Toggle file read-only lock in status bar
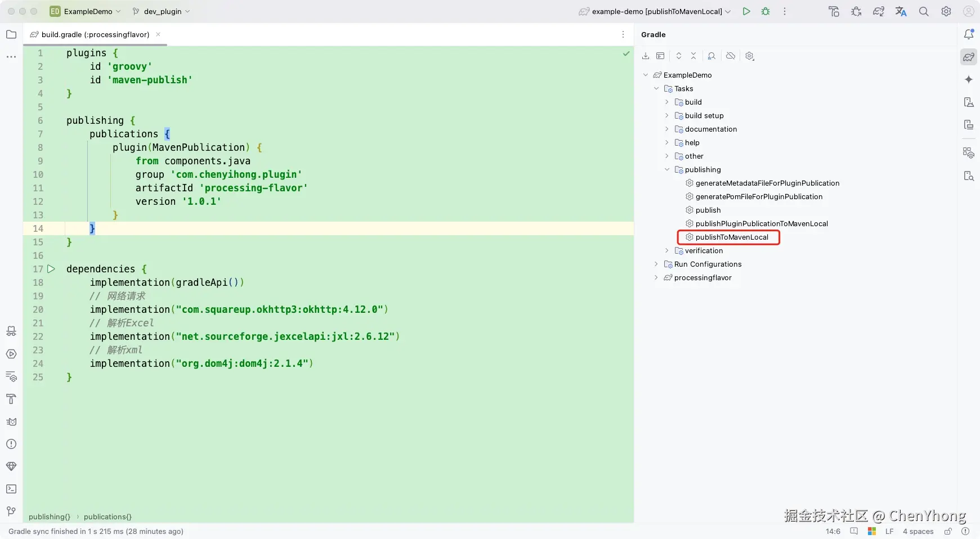The width and height of the screenshot is (980, 539). pyautogui.click(x=948, y=531)
